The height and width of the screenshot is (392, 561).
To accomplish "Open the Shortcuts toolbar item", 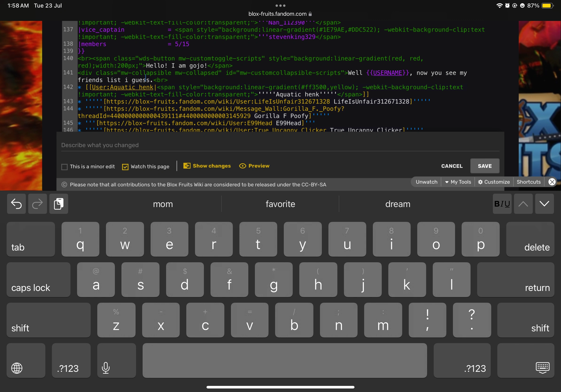I will click(x=529, y=182).
